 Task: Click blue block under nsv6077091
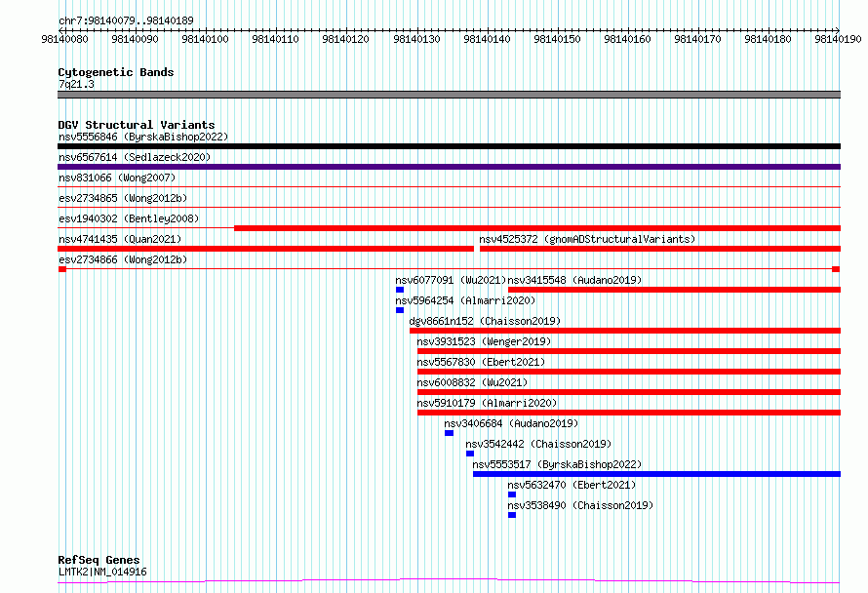tap(400, 290)
